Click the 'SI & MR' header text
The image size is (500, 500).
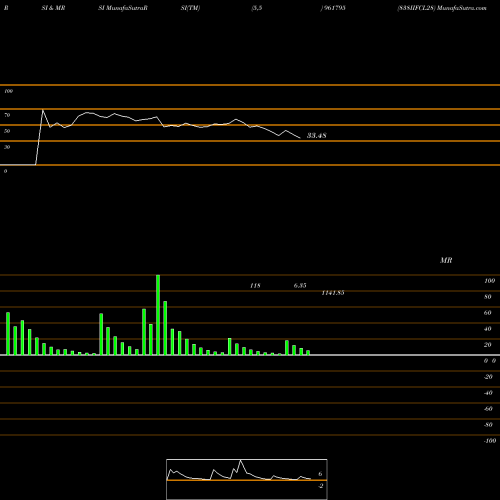[x=53, y=8]
